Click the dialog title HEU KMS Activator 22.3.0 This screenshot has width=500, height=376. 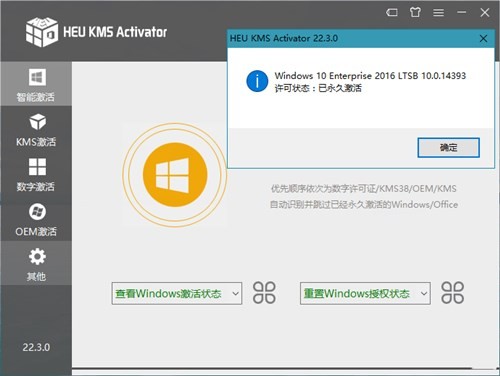(x=284, y=38)
